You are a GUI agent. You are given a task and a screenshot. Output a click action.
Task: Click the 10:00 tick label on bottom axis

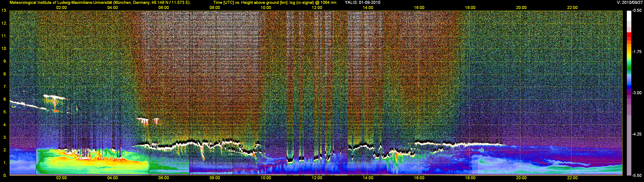pyautogui.click(x=266, y=178)
